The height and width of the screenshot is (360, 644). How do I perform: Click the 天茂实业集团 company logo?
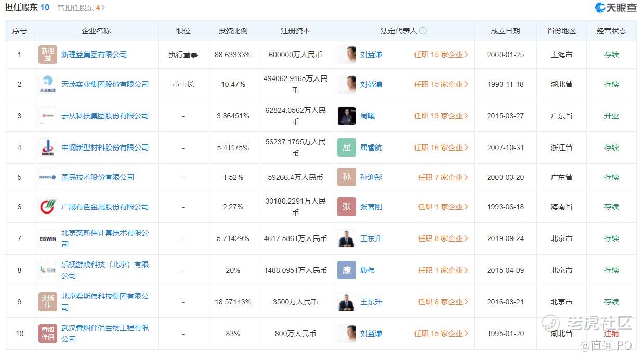click(48, 84)
